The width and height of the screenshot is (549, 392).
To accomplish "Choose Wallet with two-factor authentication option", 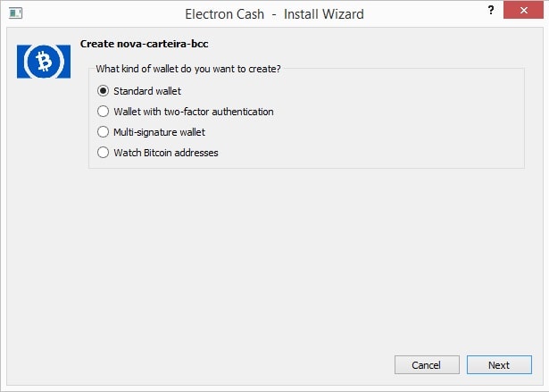I will pyautogui.click(x=104, y=112).
